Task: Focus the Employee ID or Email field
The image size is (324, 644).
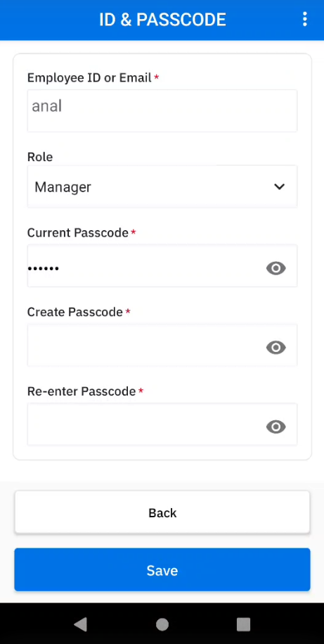Action: (162, 111)
